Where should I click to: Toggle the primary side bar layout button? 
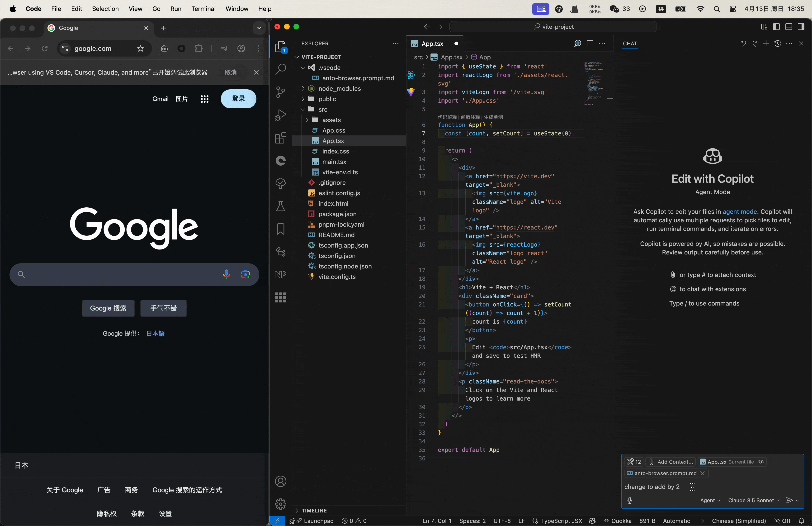click(777, 27)
